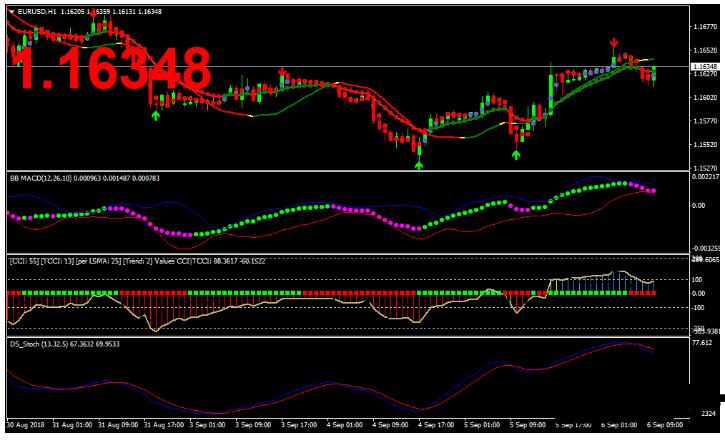Viewport: 725px width, 442px height.
Task: Click the 4 Sep 01:00 time label
Action: [344, 424]
